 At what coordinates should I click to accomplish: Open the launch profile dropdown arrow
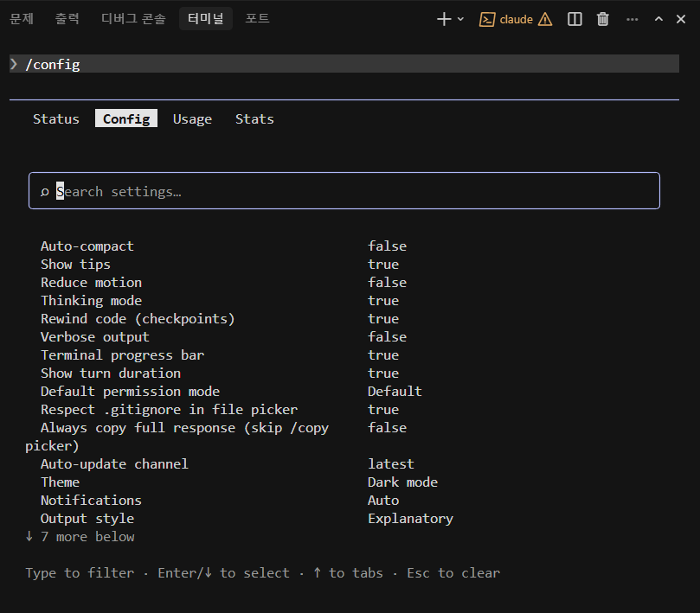[x=460, y=19]
